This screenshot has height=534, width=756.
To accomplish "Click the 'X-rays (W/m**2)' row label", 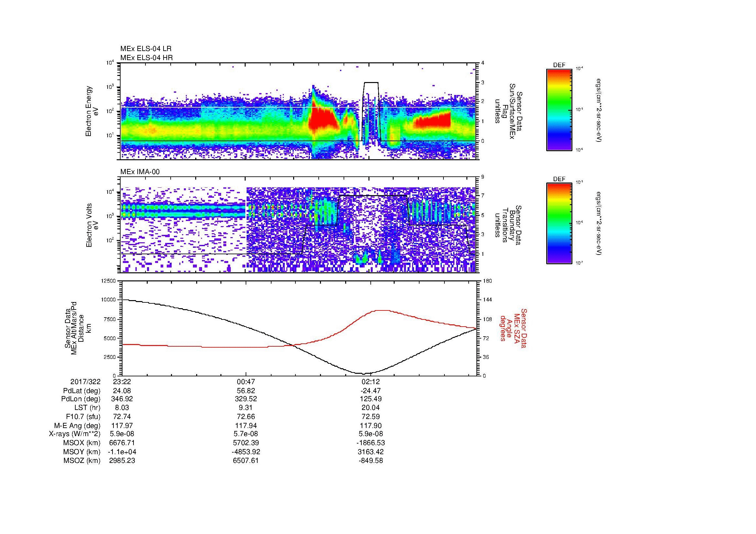I will coord(75,434).
